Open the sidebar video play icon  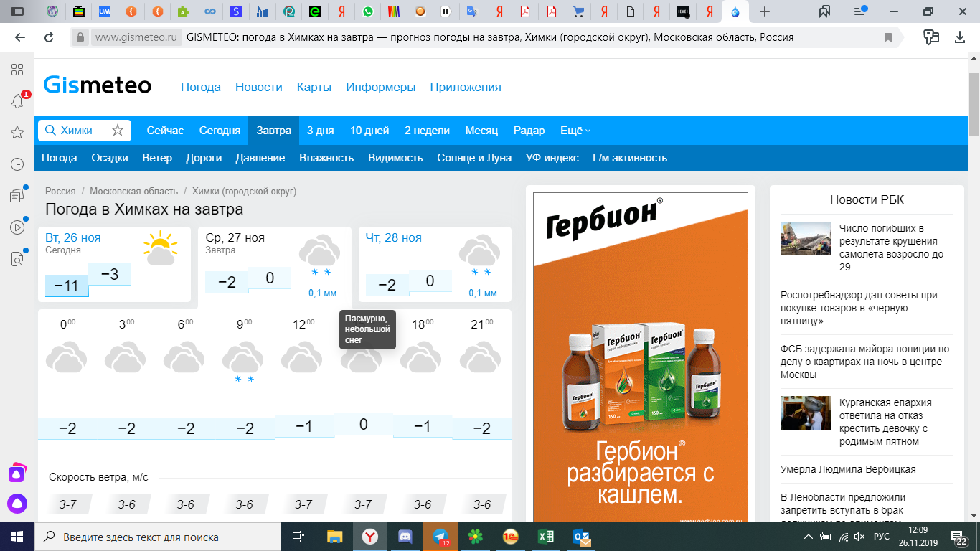coord(17,227)
